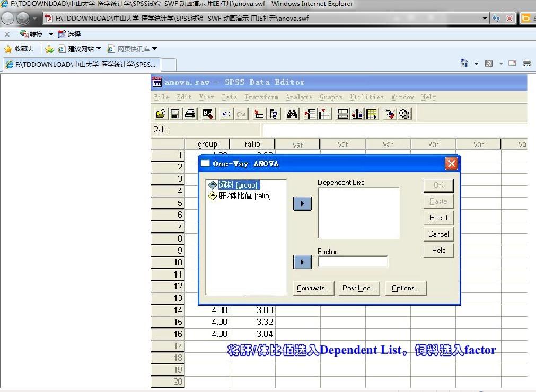Click the Go to Case icon
This screenshot has width=536, height=392.
pyautogui.click(x=258, y=114)
